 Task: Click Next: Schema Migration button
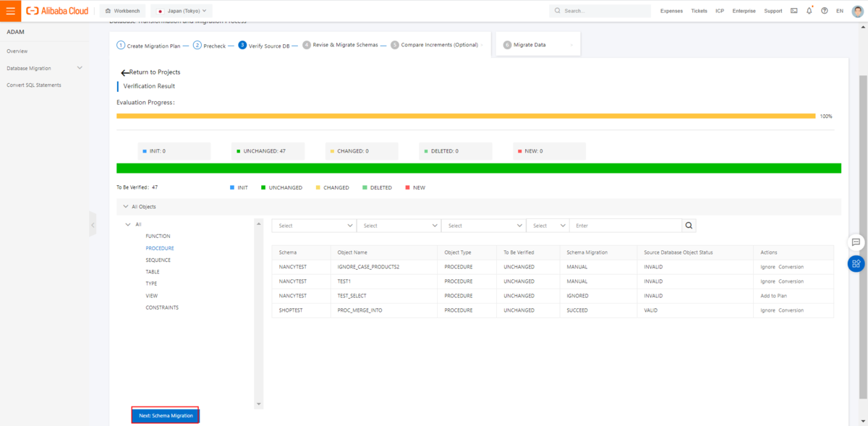[166, 416]
